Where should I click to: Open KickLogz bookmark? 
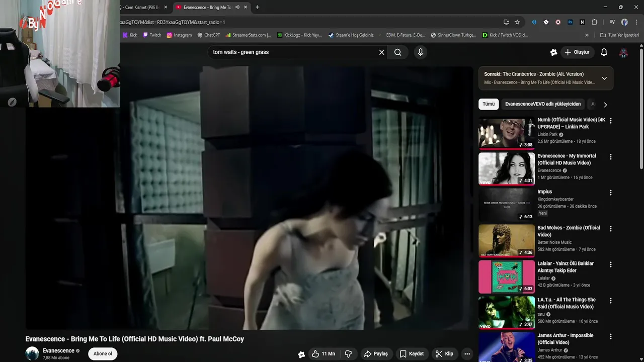(x=299, y=35)
